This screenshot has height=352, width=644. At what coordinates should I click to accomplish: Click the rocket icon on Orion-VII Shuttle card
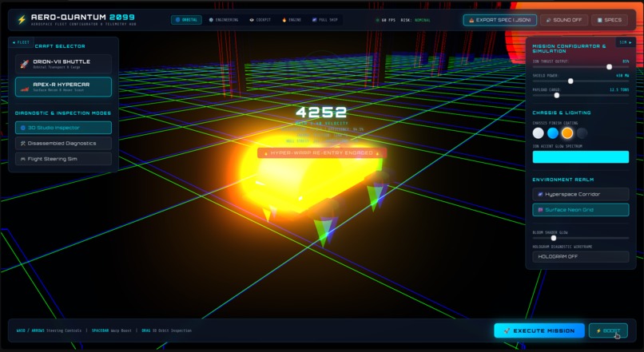click(25, 64)
